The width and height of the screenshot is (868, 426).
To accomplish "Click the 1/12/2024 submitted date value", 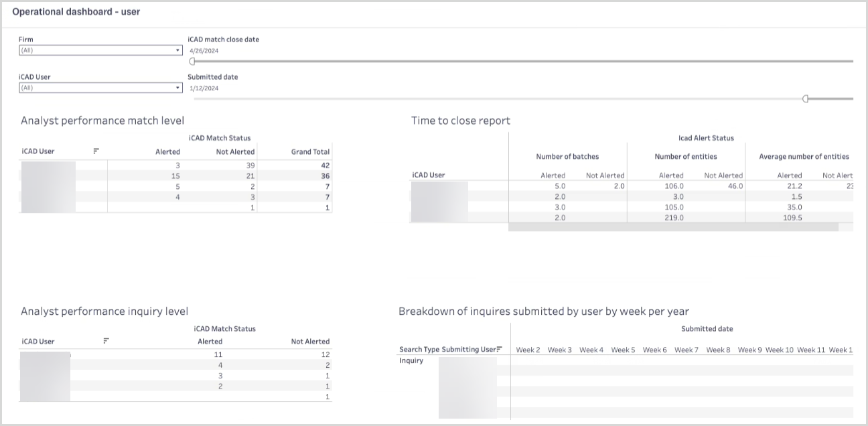I will point(204,88).
